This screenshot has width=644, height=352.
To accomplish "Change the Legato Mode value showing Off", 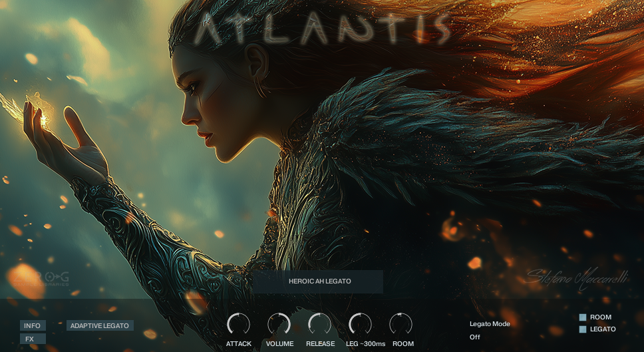I will click(x=475, y=337).
